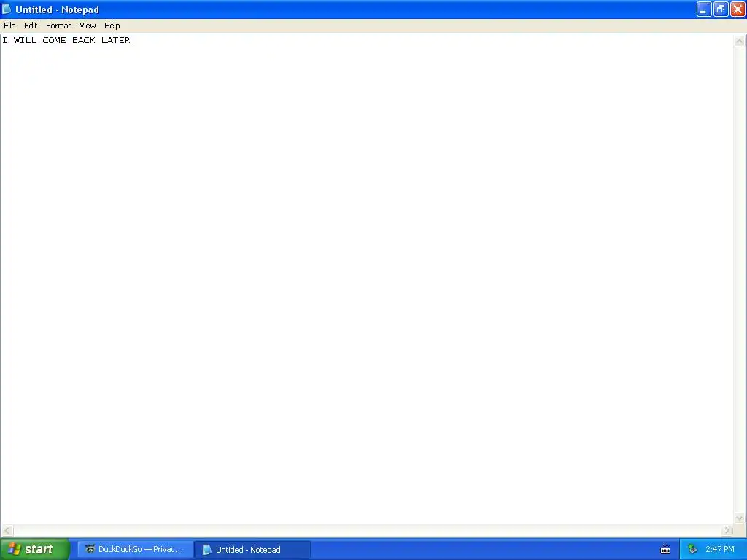Restore down the Notepad window
Screen dimensions: 747x560
pyautogui.click(x=720, y=9)
